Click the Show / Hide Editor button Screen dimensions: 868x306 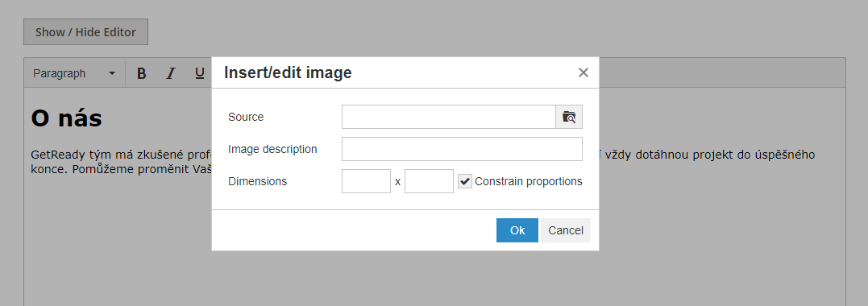tap(85, 32)
